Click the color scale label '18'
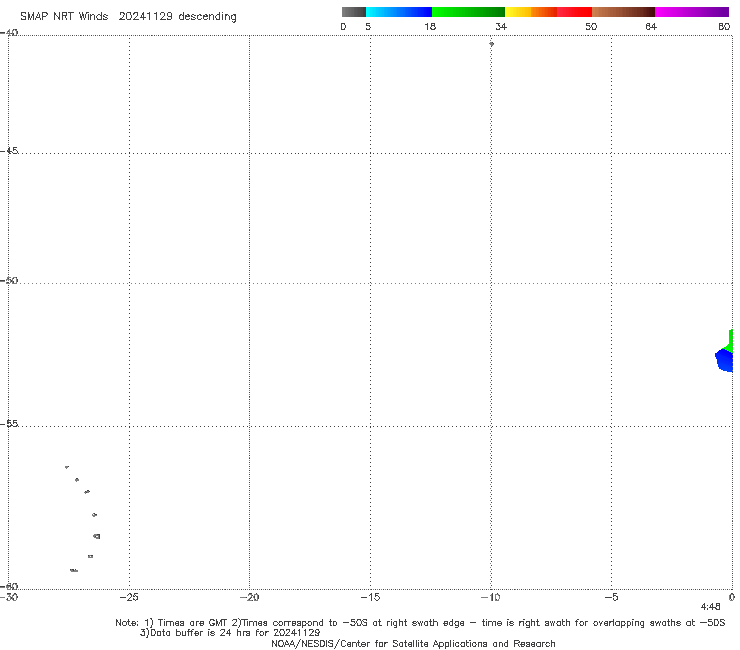Image resolution: width=740 pixels, height=650 pixels. coord(430,26)
